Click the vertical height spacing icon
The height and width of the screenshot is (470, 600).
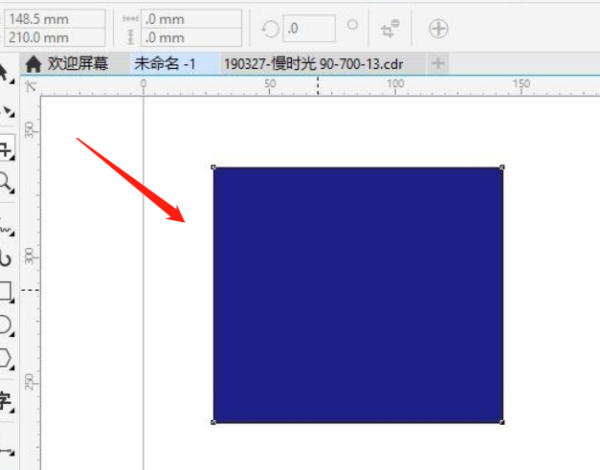click(x=130, y=37)
